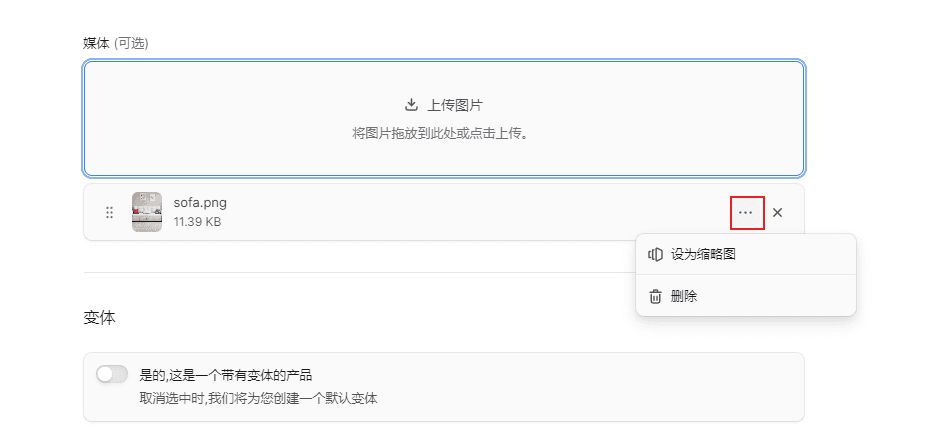Click the trash can icon beside 删除
The image size is (946, 447).
655,296
